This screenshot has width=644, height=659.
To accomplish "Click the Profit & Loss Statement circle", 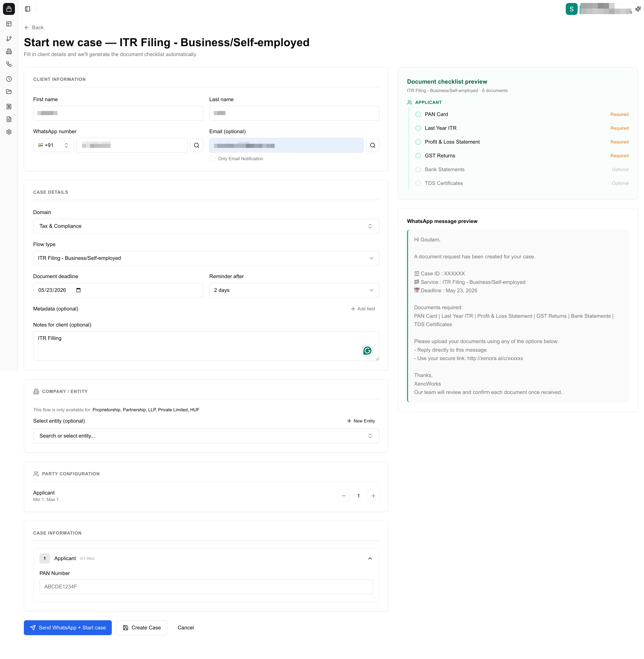I will [x=418, y=142].
